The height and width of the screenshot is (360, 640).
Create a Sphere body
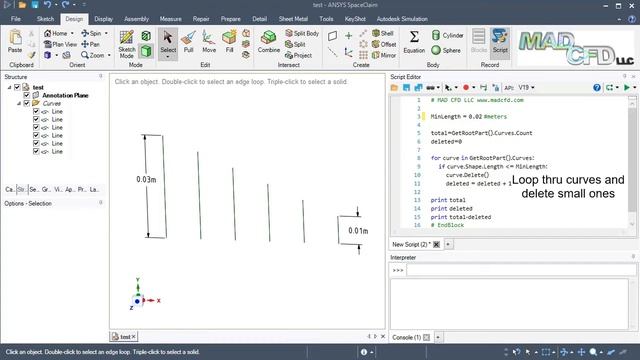point(446,50)
